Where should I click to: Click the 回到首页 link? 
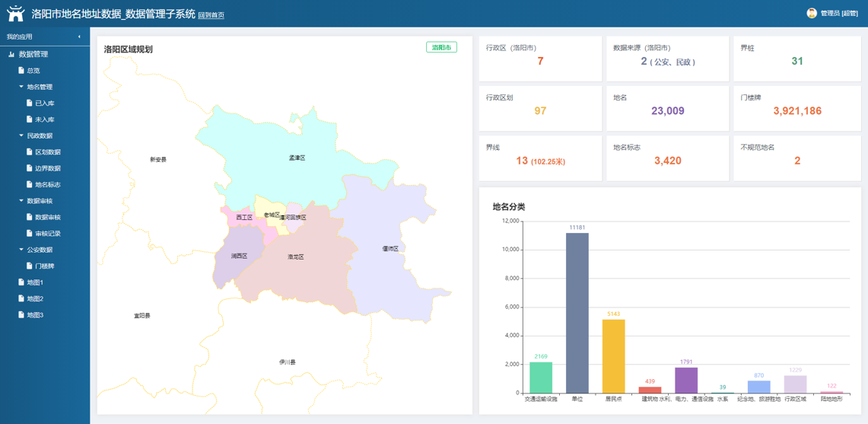(211, 15)
